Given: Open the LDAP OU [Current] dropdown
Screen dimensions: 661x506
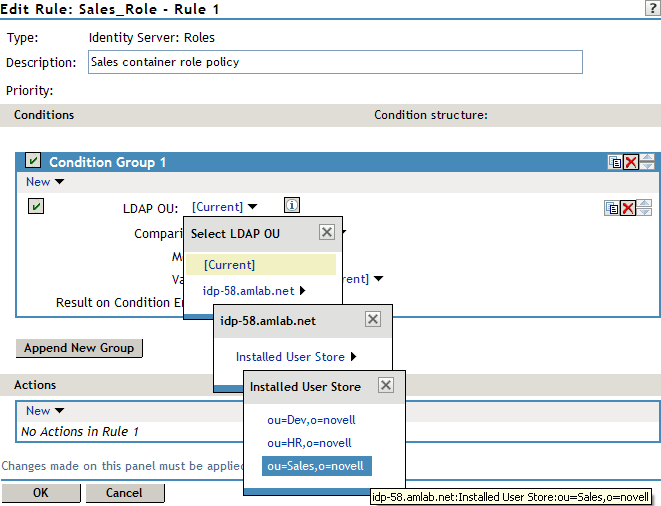Looking at the screenshot, I should click(x=224, y=207).
